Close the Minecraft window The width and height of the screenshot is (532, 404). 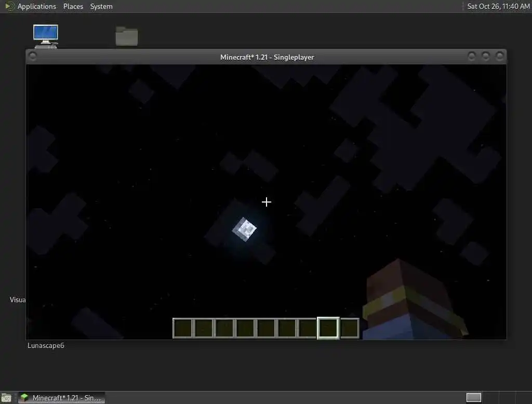pyautogui.click(x=499, y=56)
